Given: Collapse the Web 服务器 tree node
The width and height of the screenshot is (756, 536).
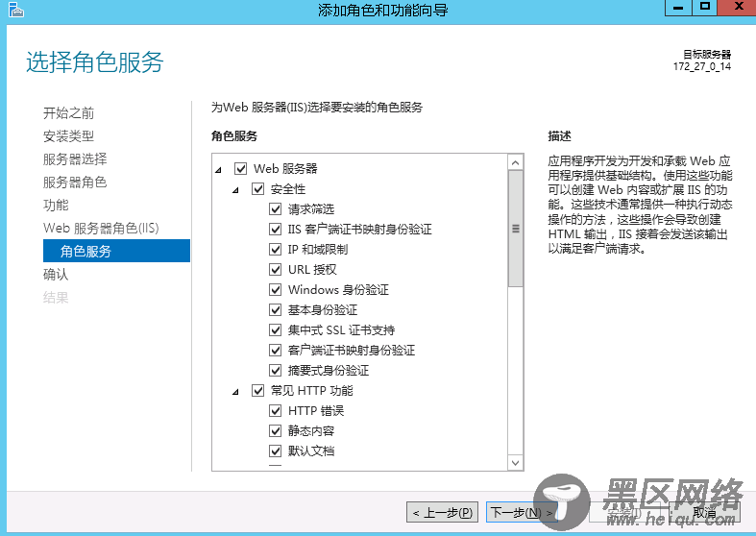Looking at the screenshot, I should [x=218, y=170].
